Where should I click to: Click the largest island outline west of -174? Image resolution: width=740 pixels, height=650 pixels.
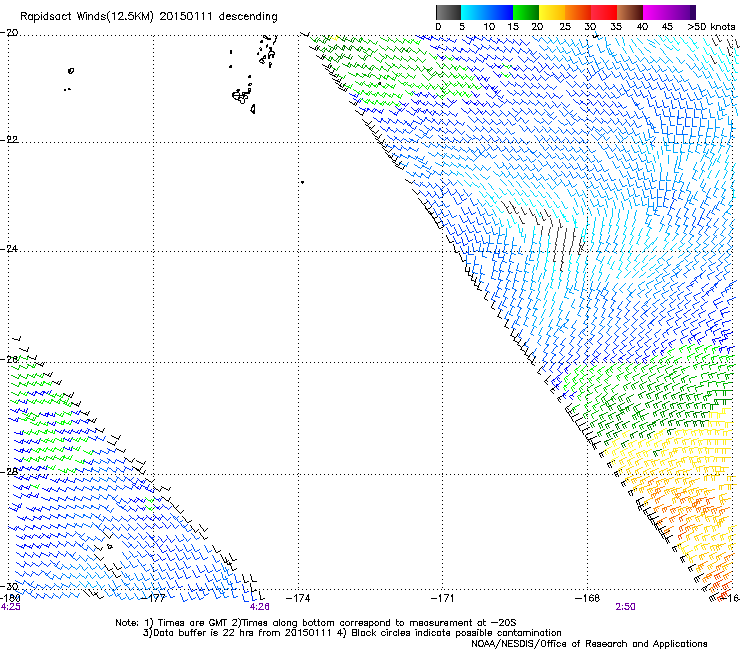click(x=241, y=96)
